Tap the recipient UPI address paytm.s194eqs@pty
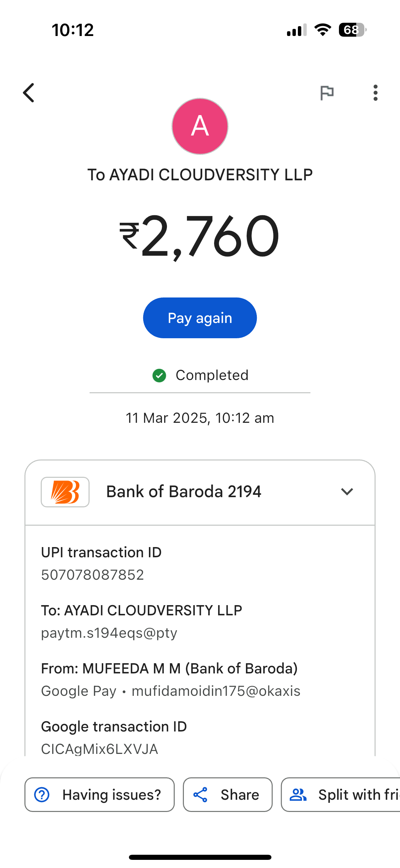 [109, 633]
